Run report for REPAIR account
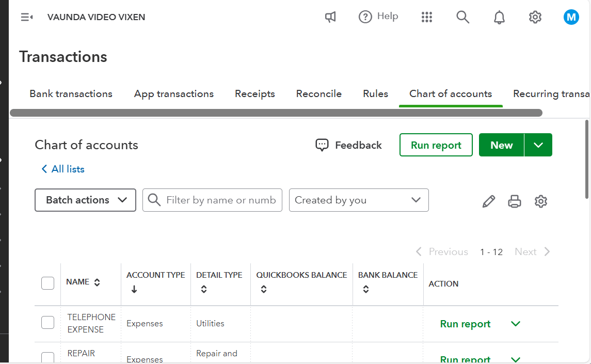The height and width of the screenshot is (364, 591). (x=465, y=359)
